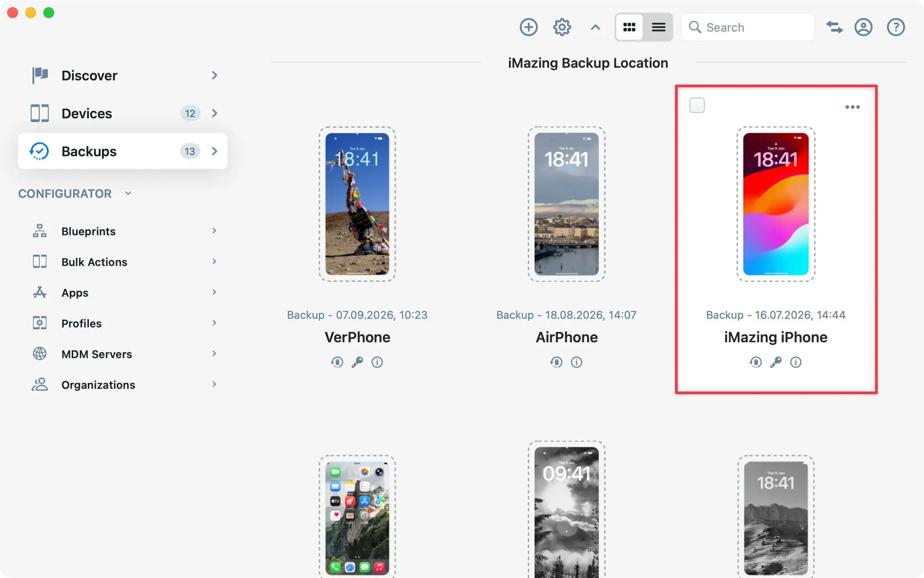Select the VerPhone backup thumbnail

[x=357, y=204]
